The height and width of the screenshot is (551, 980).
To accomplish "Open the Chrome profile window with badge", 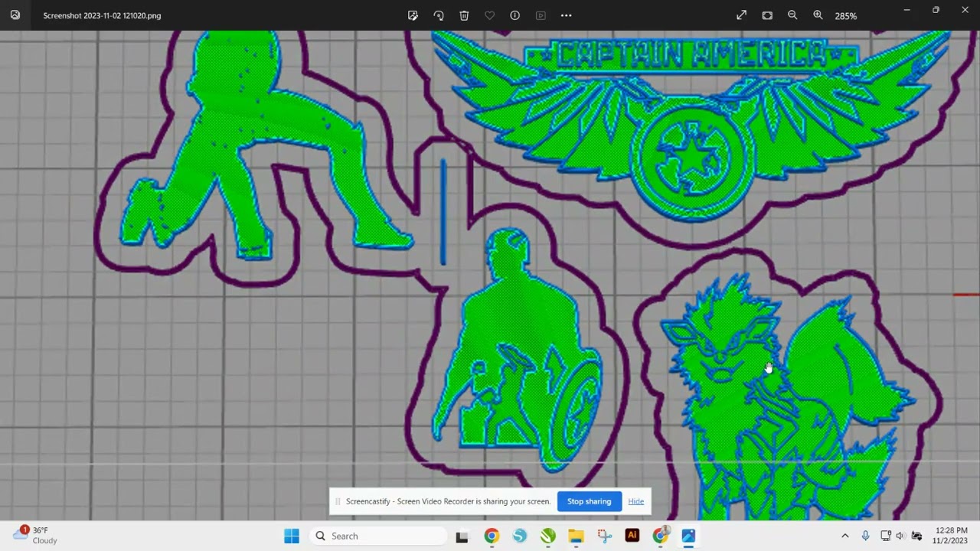I will point(661,535).
